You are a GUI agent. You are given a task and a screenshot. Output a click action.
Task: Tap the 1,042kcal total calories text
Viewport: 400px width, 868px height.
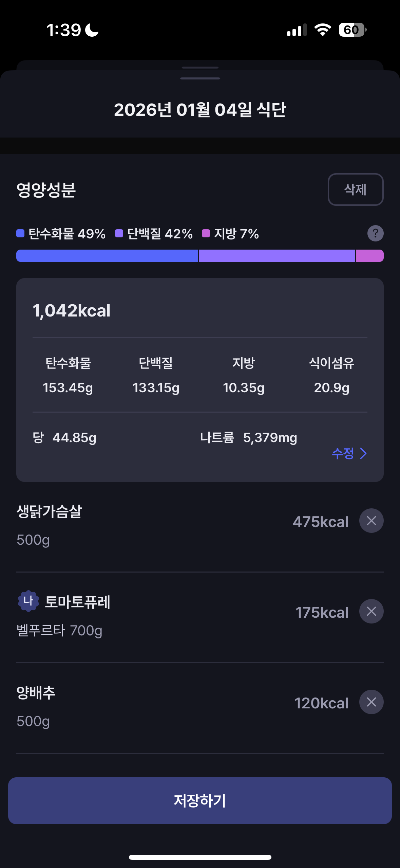72,311
